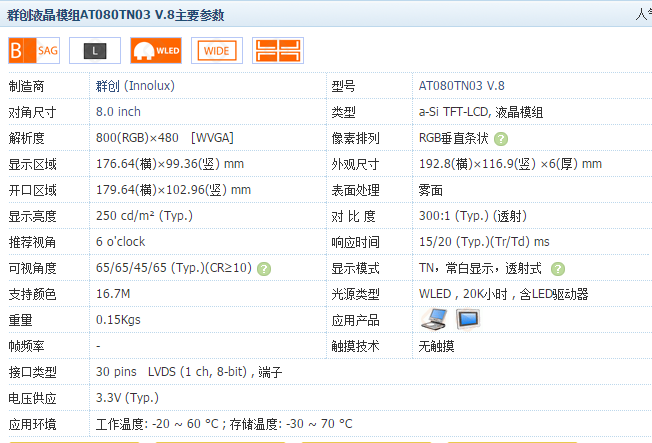Select the WLED backlight icon
This screenshot has height=443, width=652.
[156, 49]
